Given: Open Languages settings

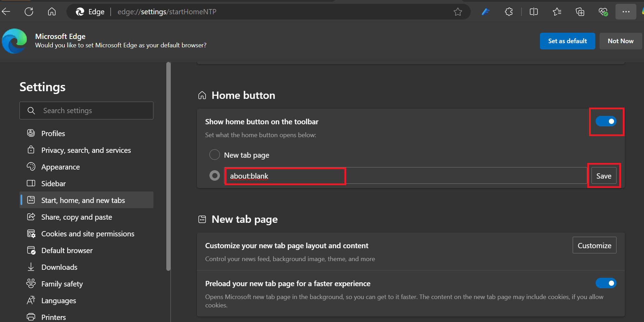Looking at the screenshot, I should click(x=86, y=300).
